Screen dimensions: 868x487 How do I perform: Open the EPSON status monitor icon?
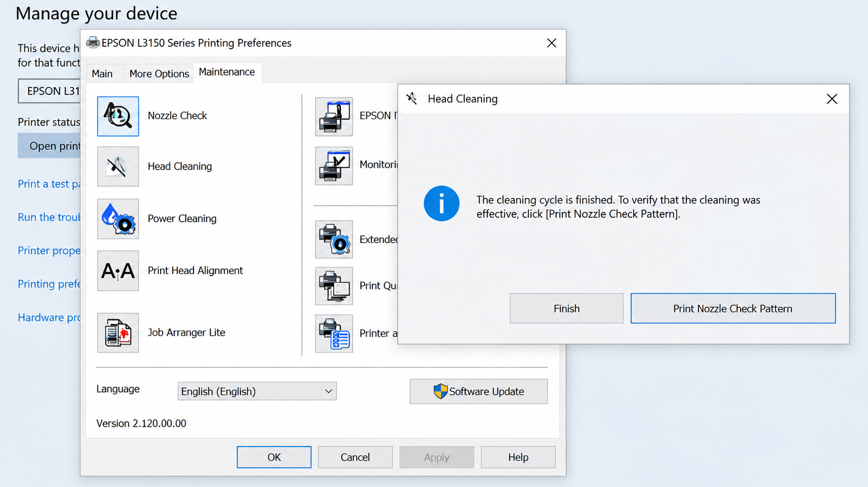tap(334, 117)
